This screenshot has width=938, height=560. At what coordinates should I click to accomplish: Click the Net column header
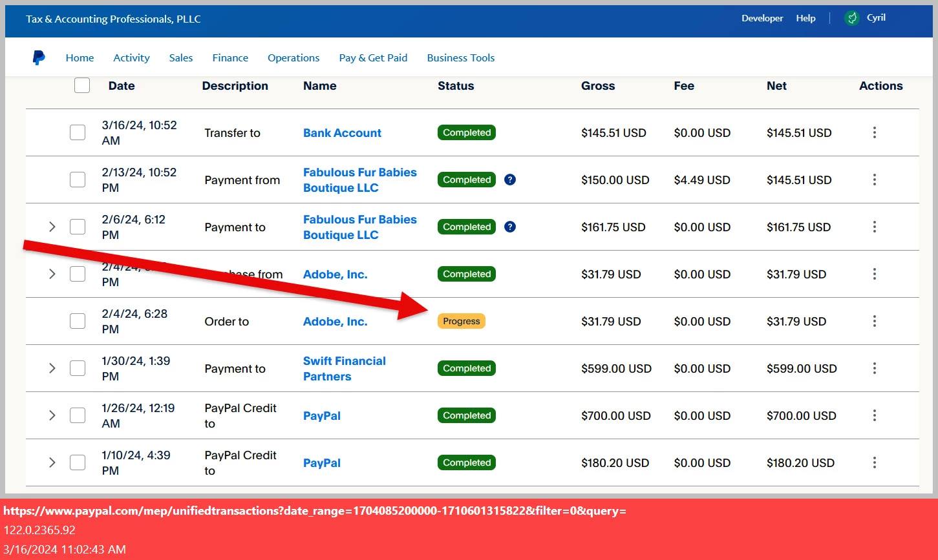[x=776, y=85]
